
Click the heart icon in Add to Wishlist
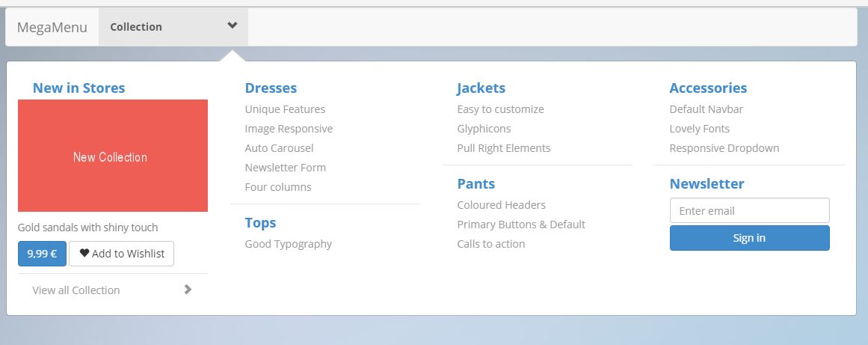pos(84,253)
